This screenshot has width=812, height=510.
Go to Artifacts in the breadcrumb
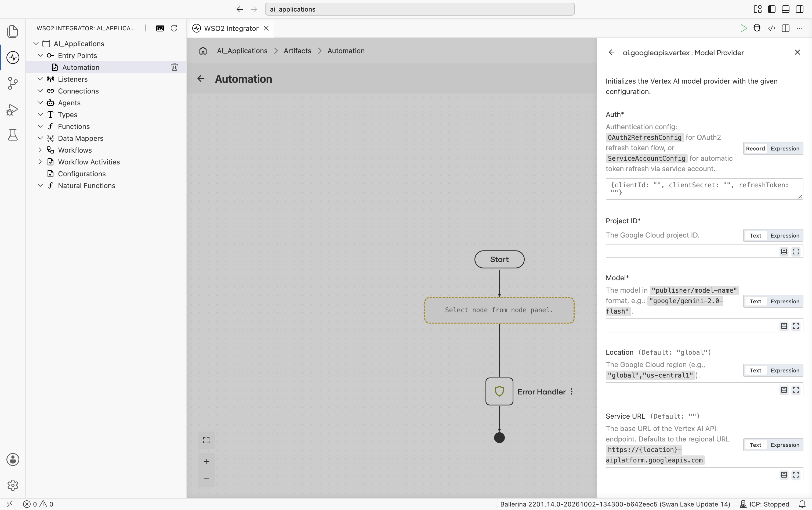297,51
